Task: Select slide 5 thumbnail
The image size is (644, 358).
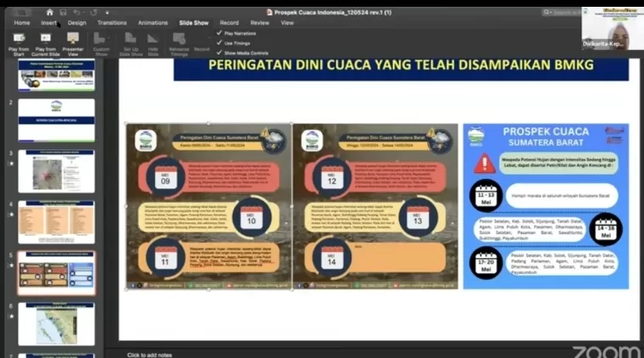Action: [x=56, y=273]
